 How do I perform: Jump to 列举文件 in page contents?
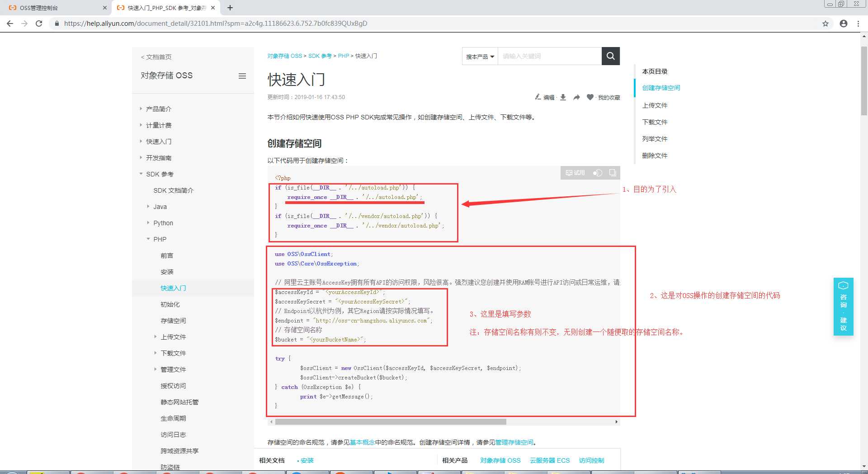point(655,139)
